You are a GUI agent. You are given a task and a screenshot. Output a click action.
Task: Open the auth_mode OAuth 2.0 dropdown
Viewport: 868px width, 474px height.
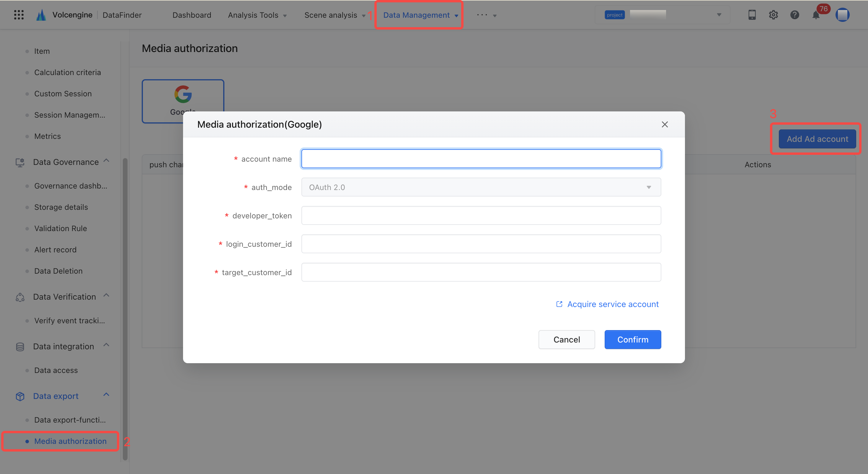coord(481,187)
